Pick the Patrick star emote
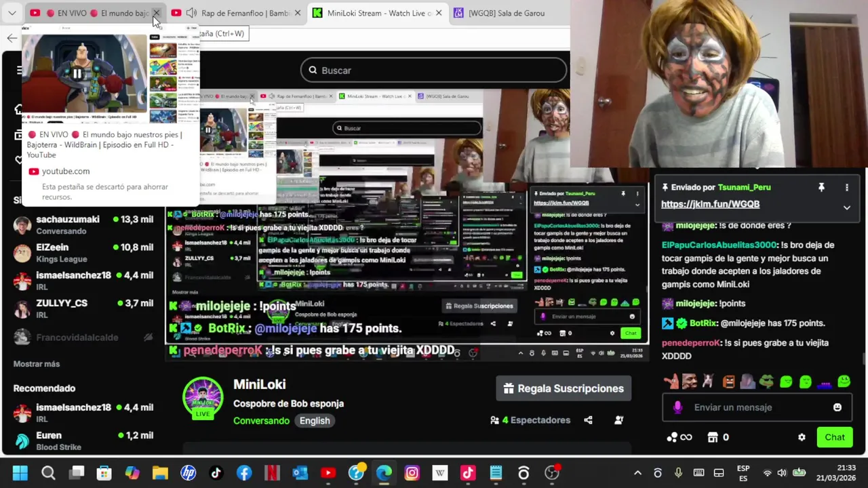 pos(671,382)
